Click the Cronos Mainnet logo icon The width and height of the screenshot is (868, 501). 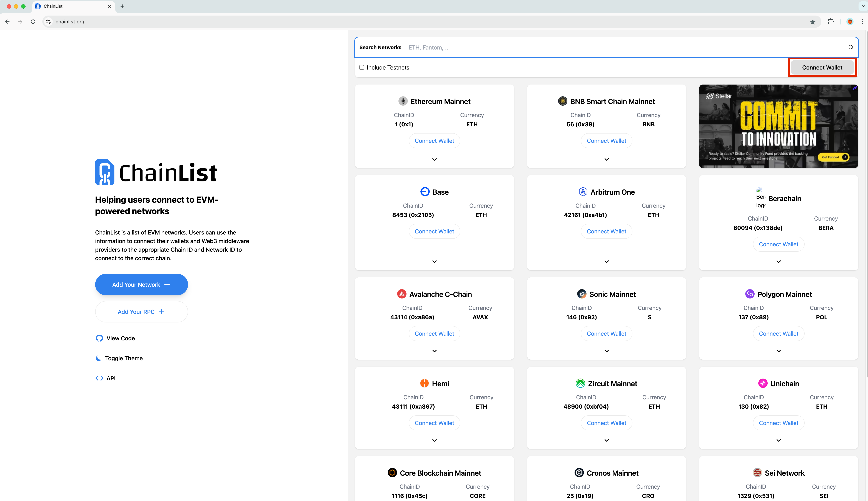pos(579,473)
